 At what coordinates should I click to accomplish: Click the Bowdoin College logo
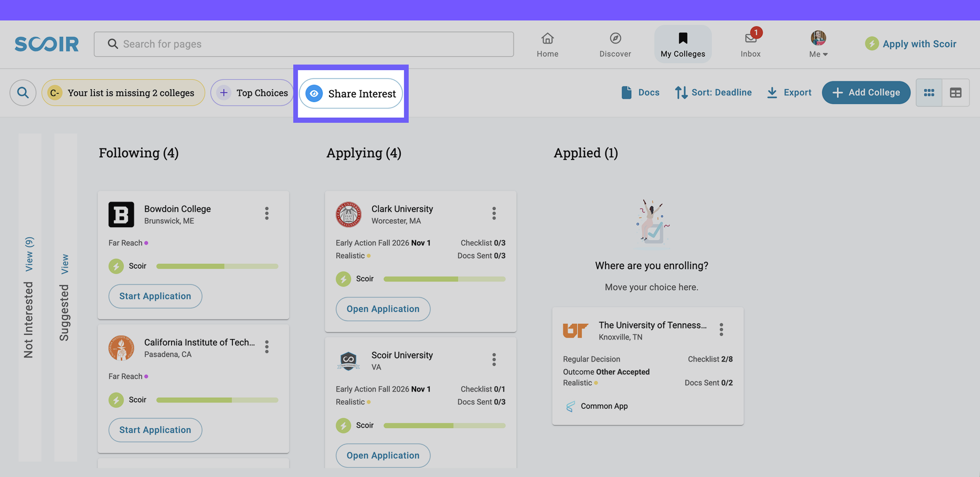(121, 214)
